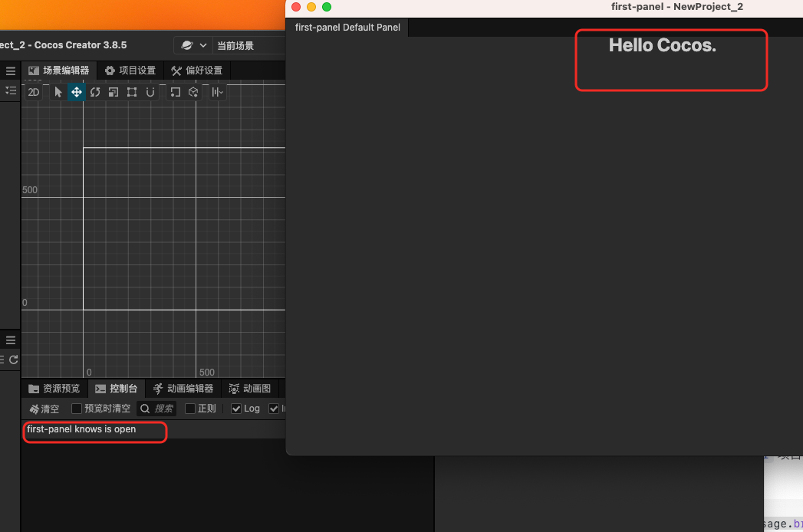803x532 pixels.
Task: Open the 当前场景 scene selector
Action: tap(249, 45)
